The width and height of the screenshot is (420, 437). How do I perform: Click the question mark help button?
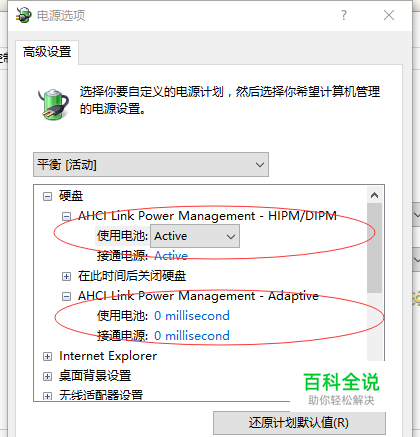pyautogui.click(x=344, y=15)
